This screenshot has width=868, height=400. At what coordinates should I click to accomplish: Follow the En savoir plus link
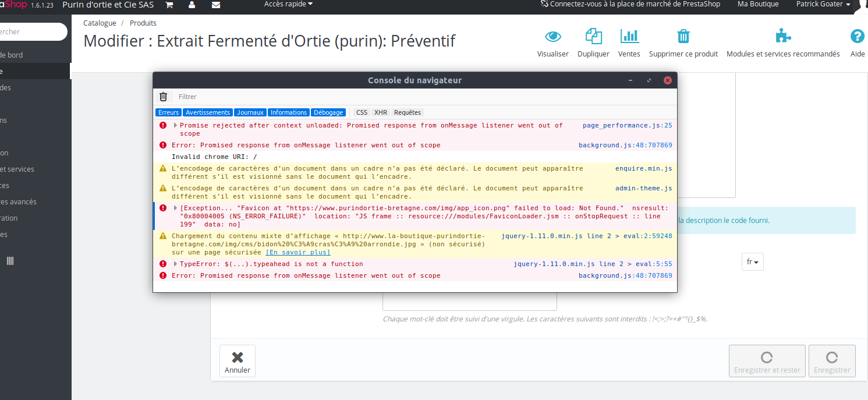pyautogui.click(x=298, y=252)
